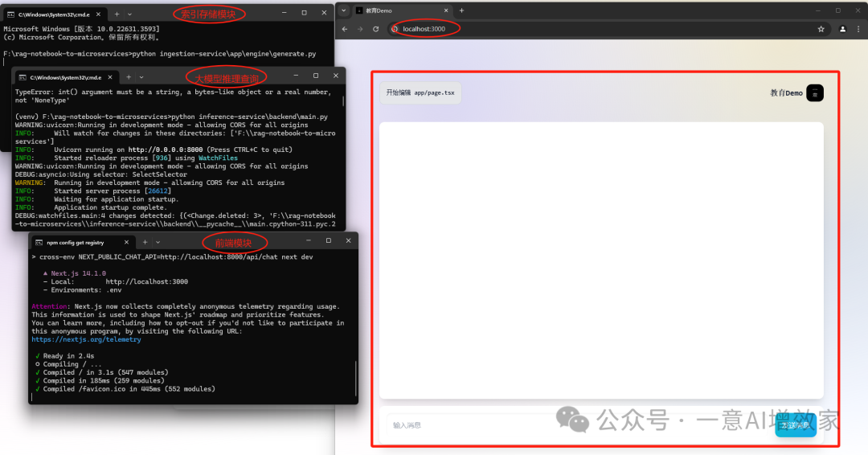Add new tab in top cmd window
Image resolution: width=868 pixels, height=455 pixels.
[117, 14]
